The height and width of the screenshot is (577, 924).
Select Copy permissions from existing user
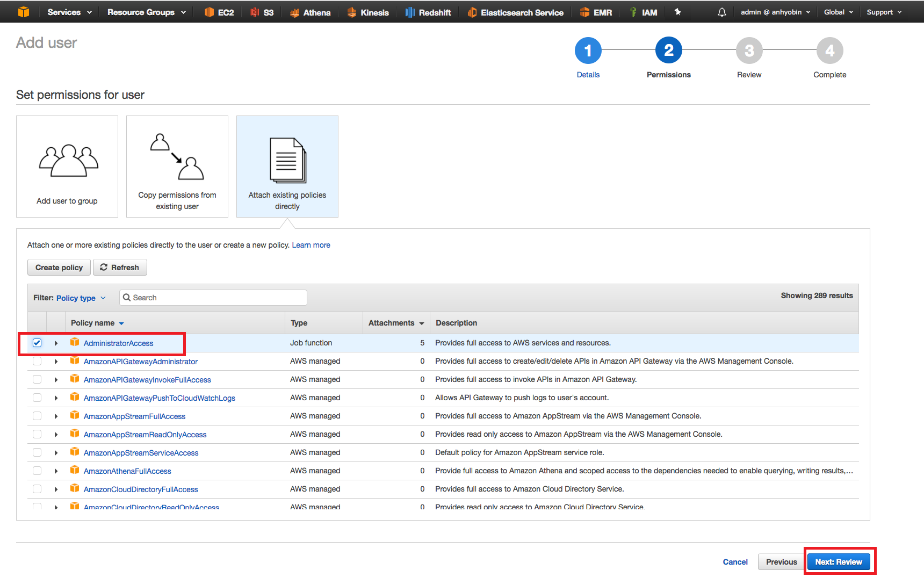[177, 167]
